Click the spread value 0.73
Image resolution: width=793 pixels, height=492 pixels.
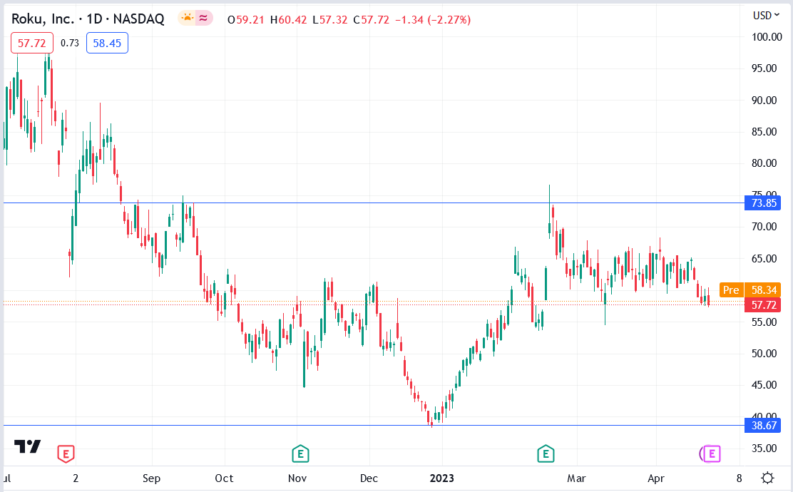(70, 43)
